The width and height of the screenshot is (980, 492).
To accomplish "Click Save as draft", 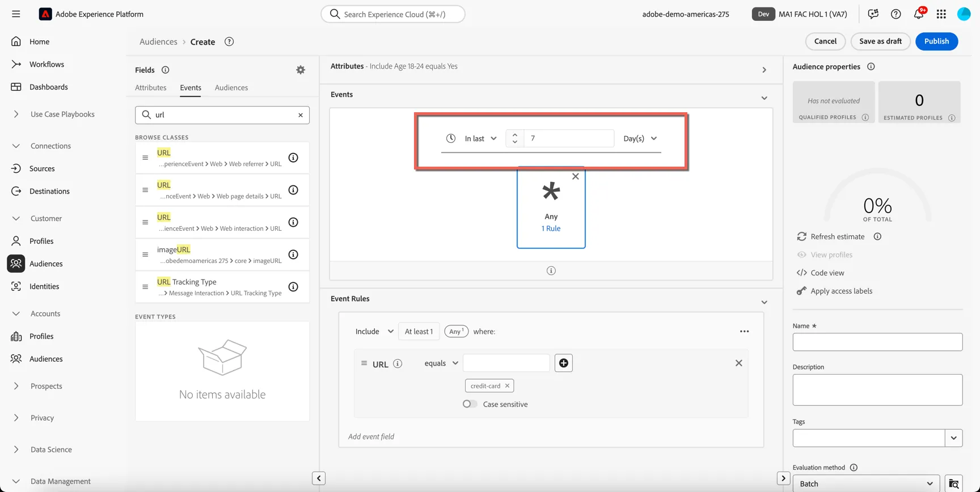I will tap(880, 41).
